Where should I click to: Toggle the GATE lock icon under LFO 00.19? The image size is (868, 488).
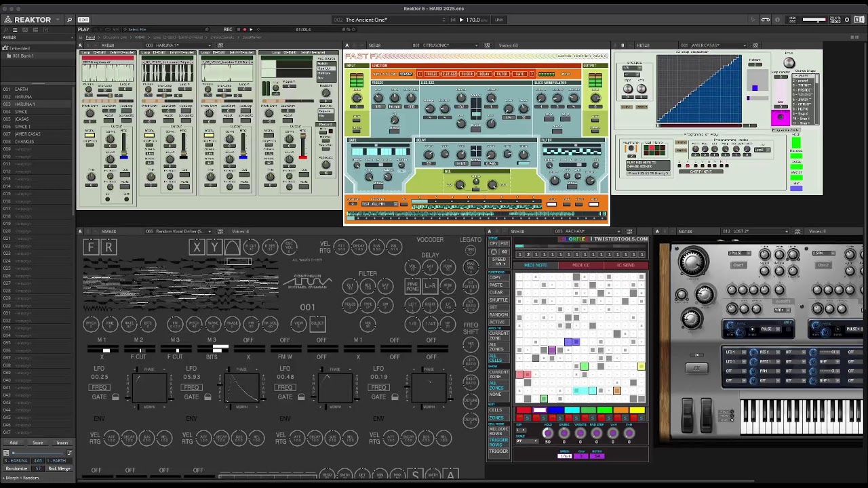click(395, 397)
